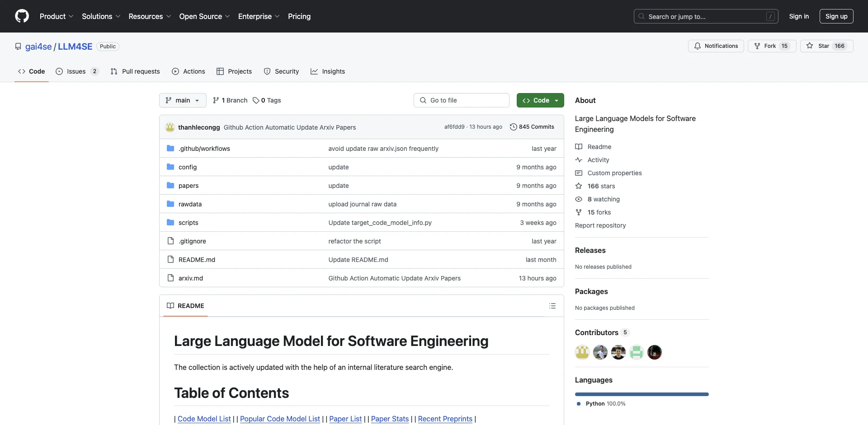868x425 pixels.
Task: View the 845 Commits history
Action: (x=532, y=127)
